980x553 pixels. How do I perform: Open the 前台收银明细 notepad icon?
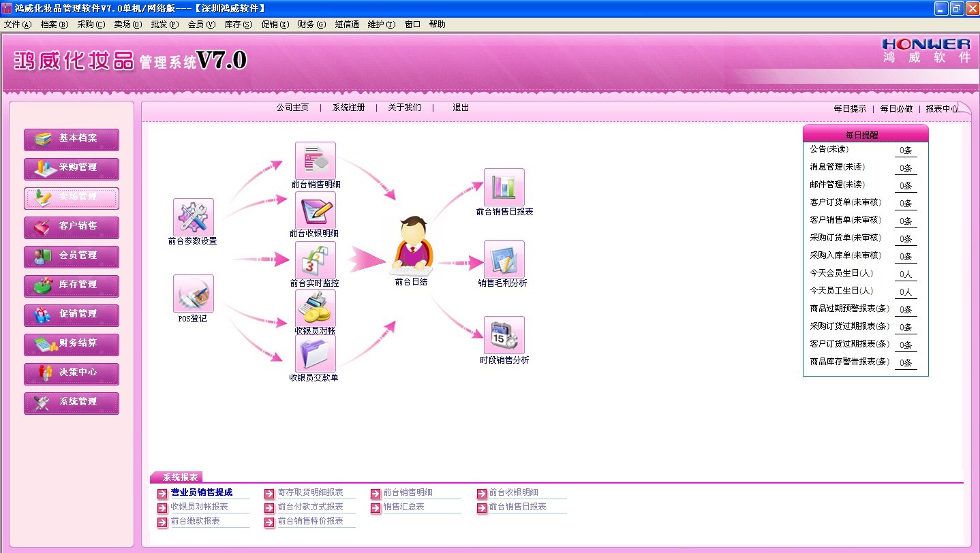pyautogui.click(x=315, y=210)
